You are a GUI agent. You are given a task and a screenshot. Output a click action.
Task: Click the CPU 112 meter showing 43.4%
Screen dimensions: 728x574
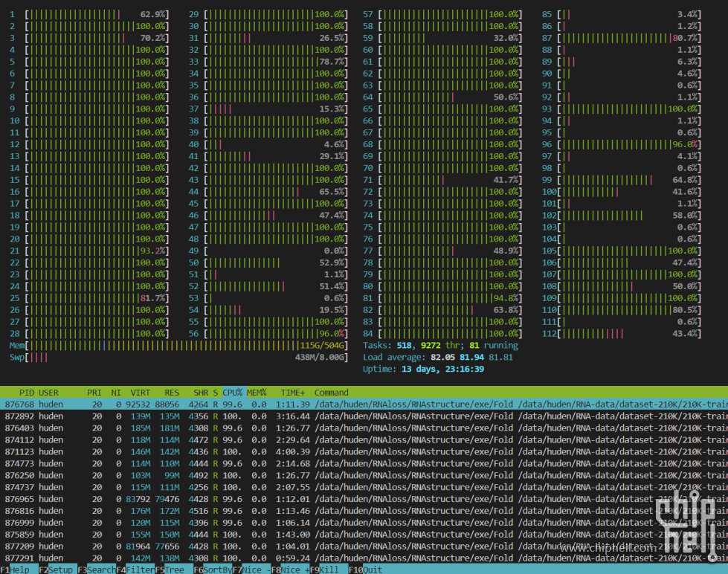point(622,334)
